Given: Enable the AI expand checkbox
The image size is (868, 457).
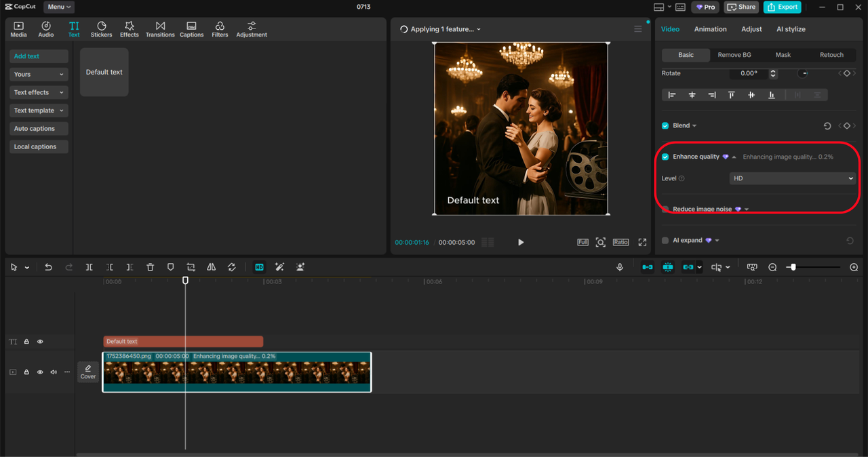Looking at the screenshot, I should pos(665,241).
